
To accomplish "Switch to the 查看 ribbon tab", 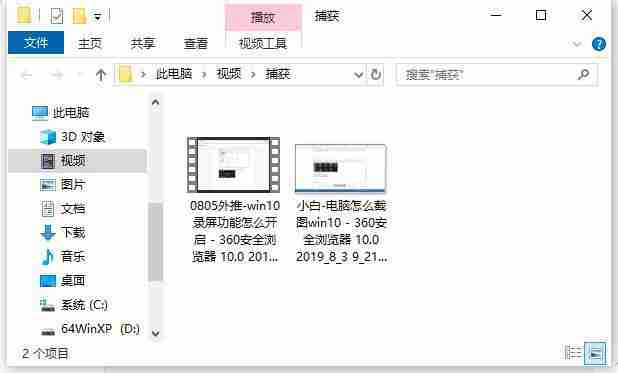I will click(196, 43).
